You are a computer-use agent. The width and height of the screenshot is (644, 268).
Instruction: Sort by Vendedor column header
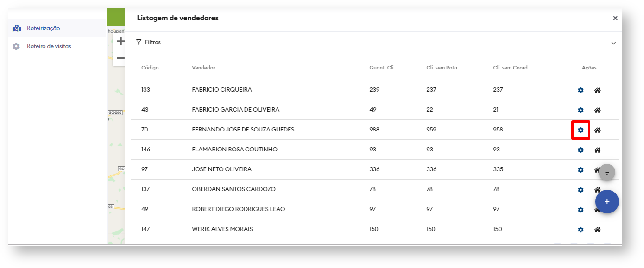(x=203, y=68)
